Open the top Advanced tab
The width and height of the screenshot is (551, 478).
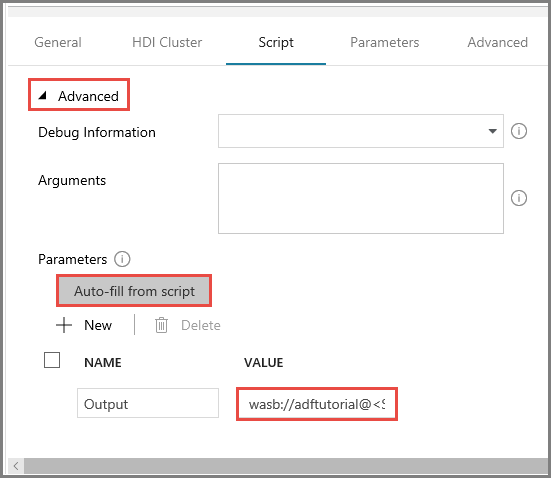tap(498, 43)
